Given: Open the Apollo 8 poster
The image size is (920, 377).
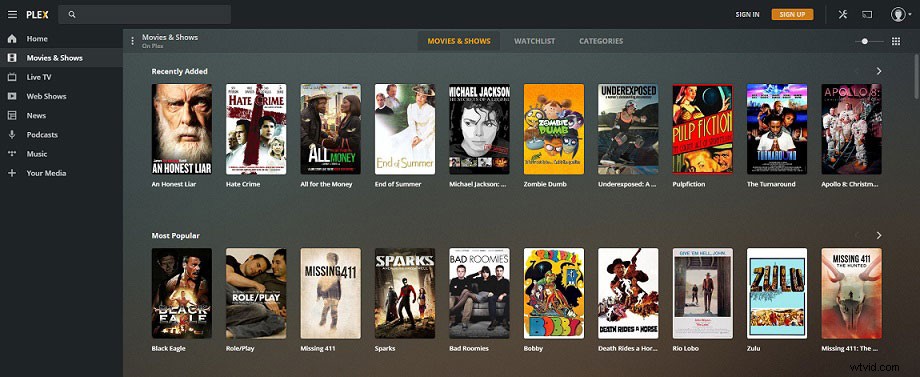Looking at the screenshot, I should [x=851, y=129].
